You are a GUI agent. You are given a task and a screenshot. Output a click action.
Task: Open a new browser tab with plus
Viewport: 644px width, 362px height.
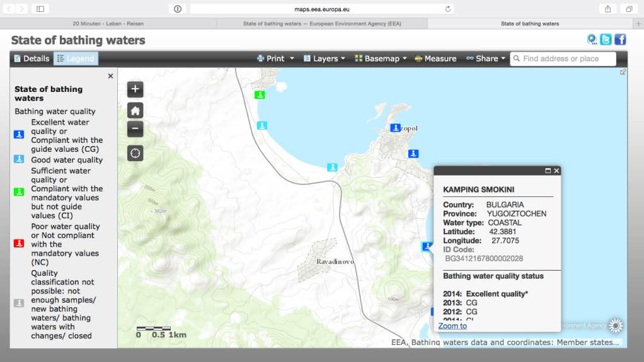click(638, 24)
